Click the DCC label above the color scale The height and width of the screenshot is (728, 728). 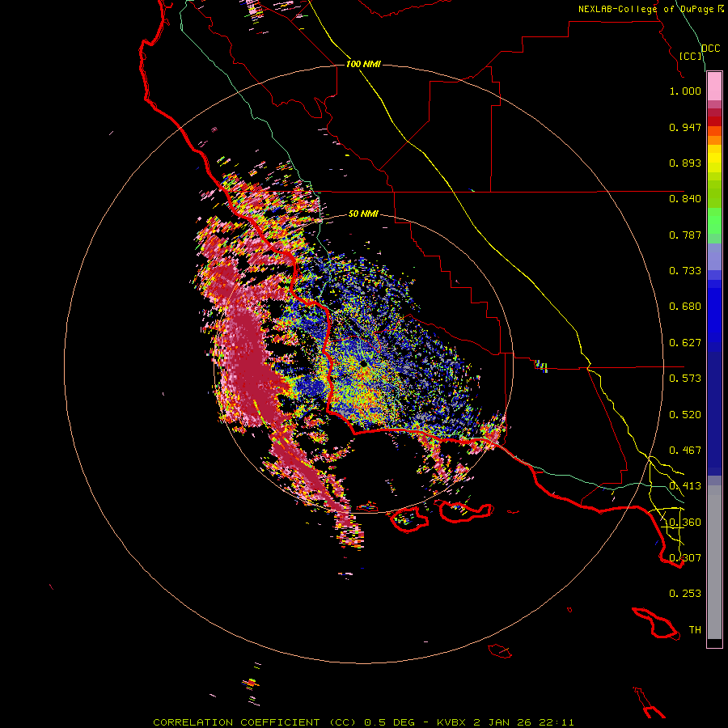[x=711, y=49]
